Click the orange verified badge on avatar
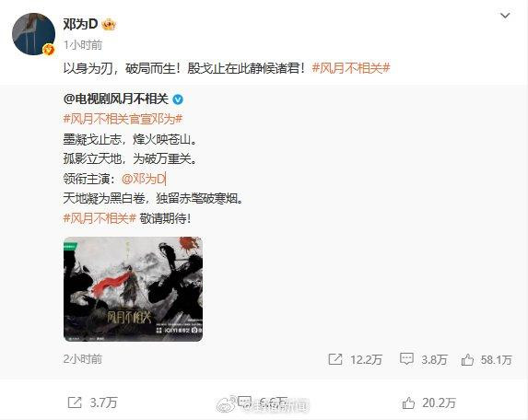 (x=49, y=50)
